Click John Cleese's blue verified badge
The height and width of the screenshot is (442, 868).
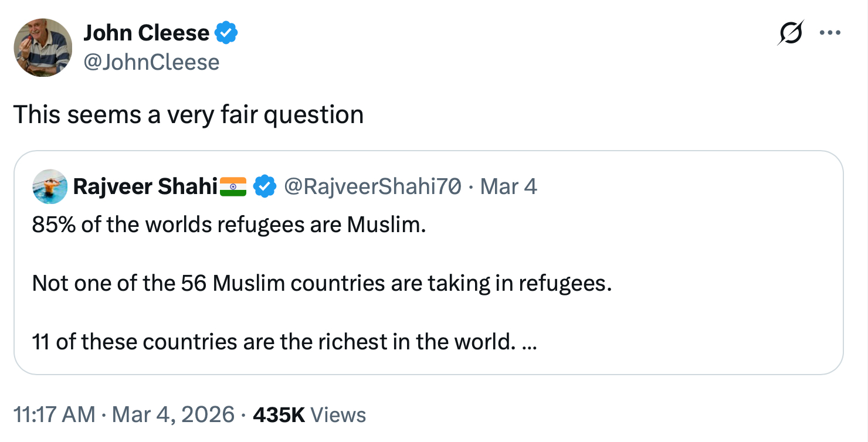[x=226, y=33]
